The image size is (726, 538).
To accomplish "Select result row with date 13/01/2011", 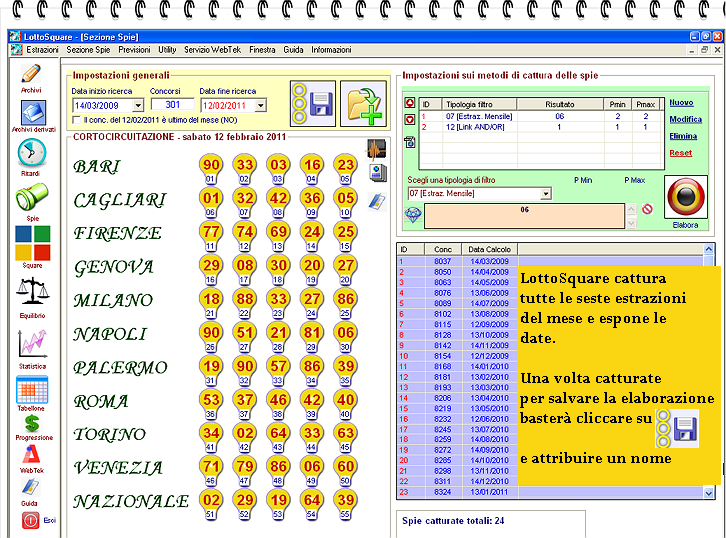I will (550, 492).
